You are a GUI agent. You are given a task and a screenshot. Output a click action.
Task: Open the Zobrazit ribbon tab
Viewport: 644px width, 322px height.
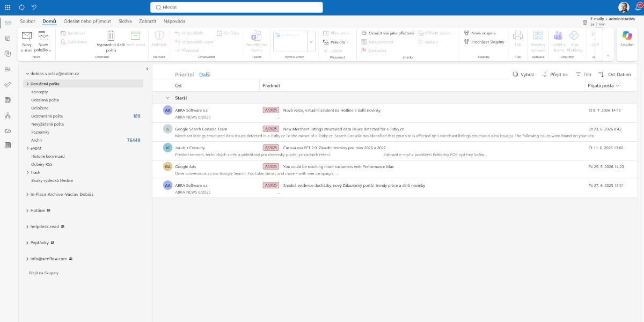[148, 21]
